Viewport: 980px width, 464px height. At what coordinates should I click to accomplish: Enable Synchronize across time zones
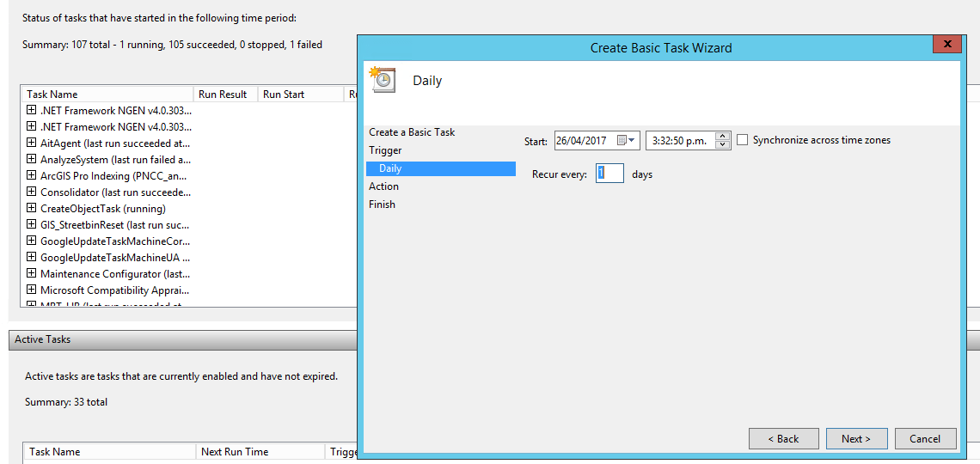point(743,140)
